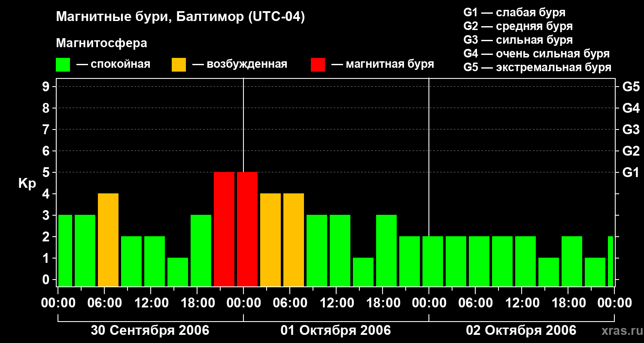Click the 'Магнитосфера' subtitle

coord(102,43)
